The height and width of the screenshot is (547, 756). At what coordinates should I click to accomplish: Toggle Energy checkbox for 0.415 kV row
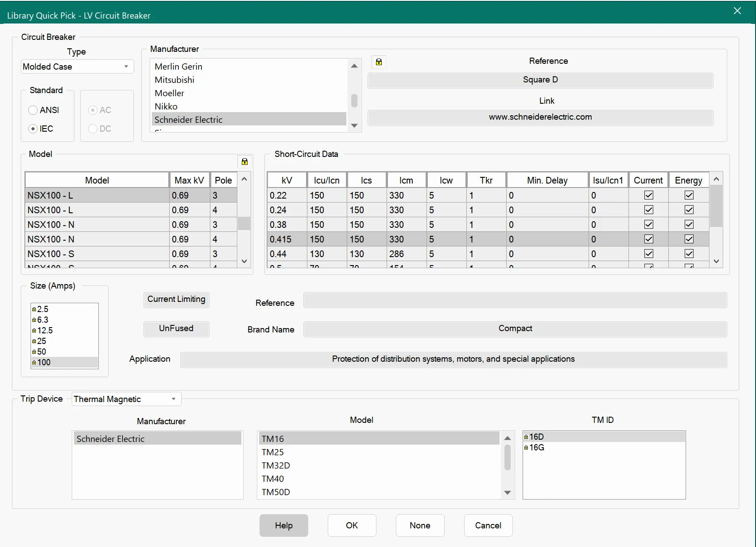689,239
